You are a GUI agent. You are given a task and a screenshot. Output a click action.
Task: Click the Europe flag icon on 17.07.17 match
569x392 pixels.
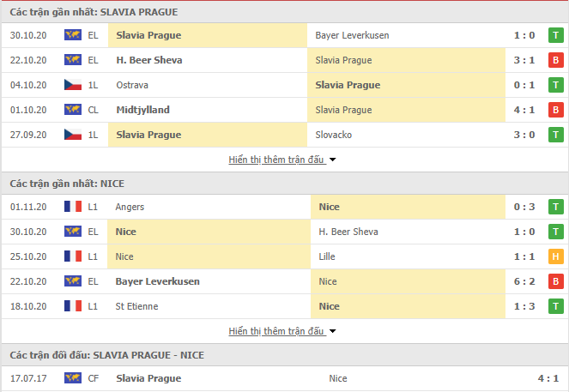coord(73,378)
